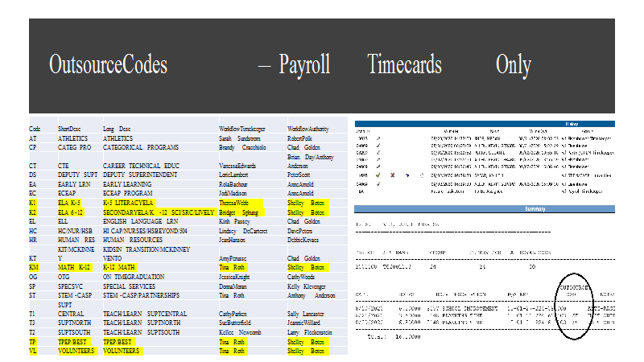Click the OutsourceCodes title text
Viewport: 644px width, 362px height.
109,64
